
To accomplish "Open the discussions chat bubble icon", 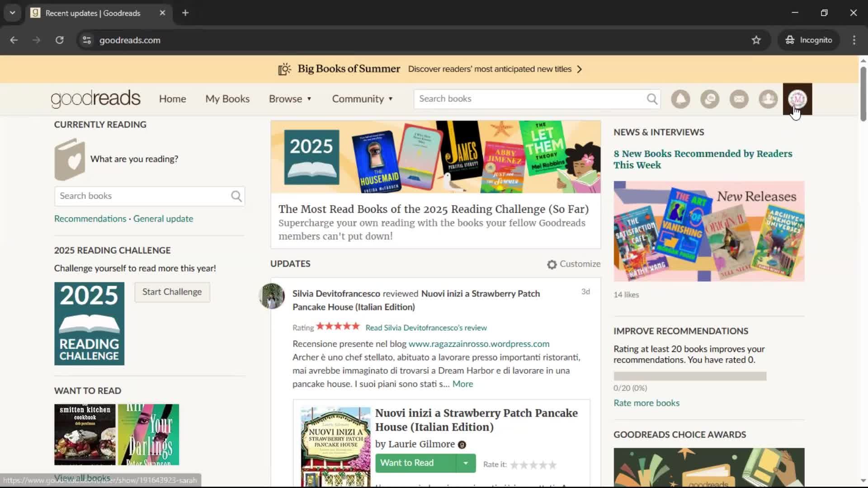I will 710,99.
